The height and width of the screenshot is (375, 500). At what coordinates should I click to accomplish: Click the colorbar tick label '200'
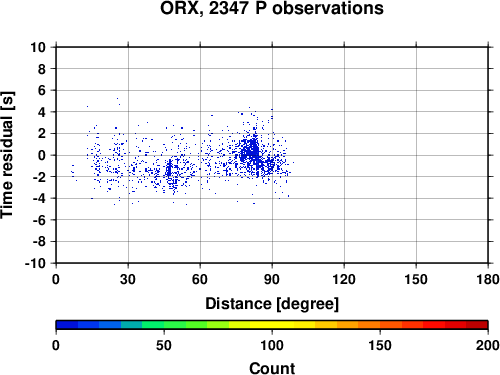coord(488,345)
